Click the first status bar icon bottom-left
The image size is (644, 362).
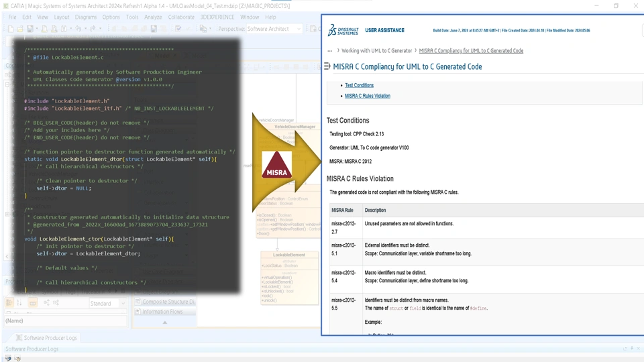8,358
